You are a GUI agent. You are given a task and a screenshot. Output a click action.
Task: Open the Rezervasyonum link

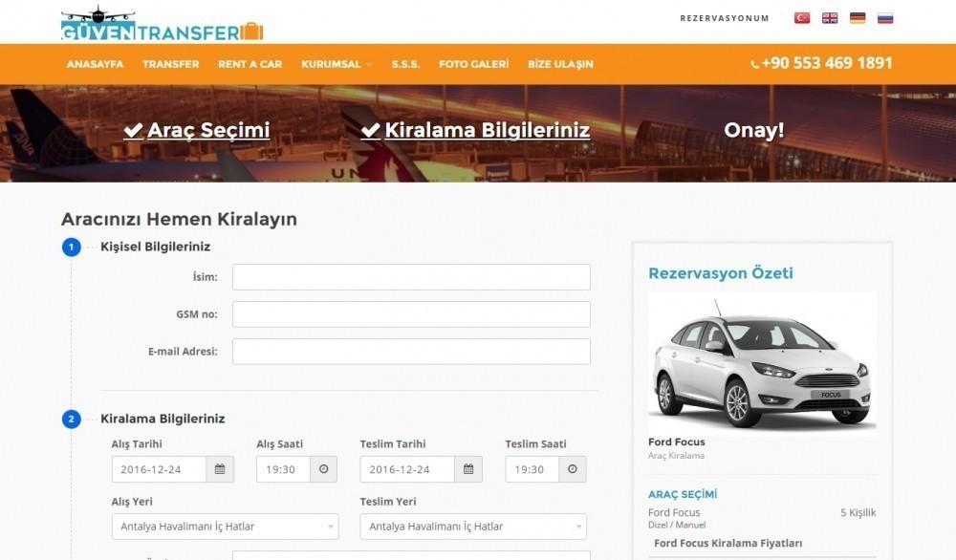tap(725, 18)
